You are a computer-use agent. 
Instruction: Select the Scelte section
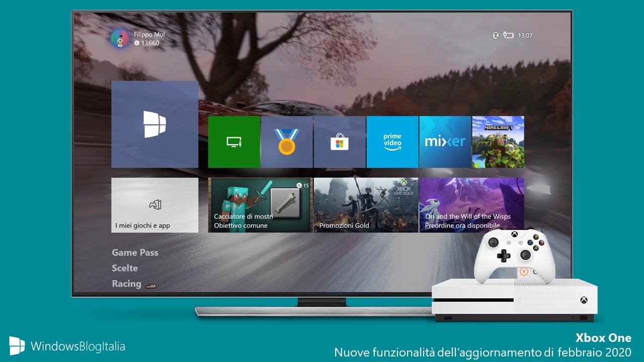(125, 268)
